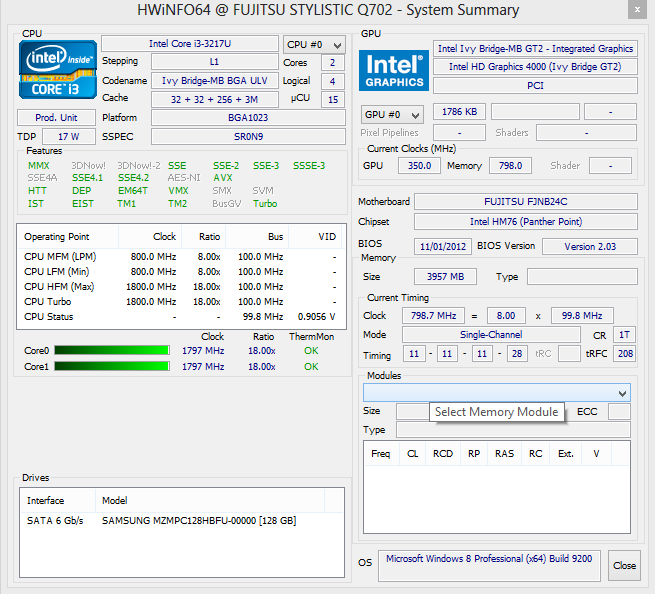Click the Cache field 32 + 32 + 256 + 3M

[215, 99]
